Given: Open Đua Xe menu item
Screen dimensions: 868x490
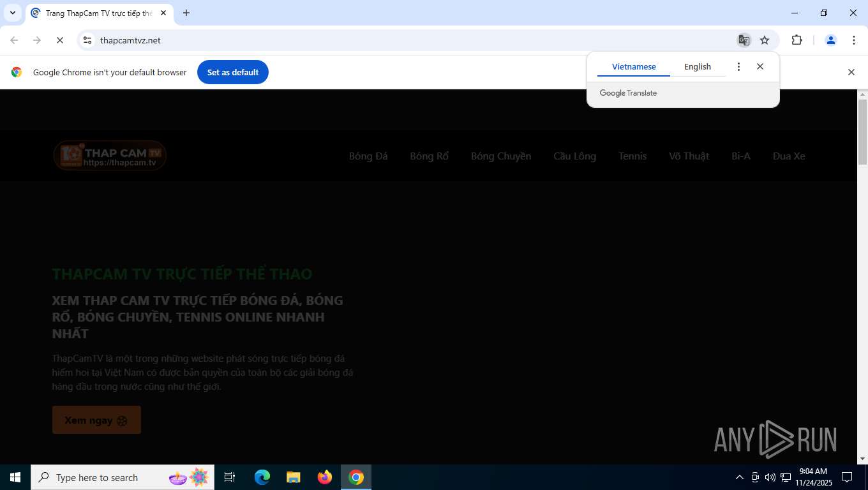Looking at the screenshot, I should coord(789,156).
